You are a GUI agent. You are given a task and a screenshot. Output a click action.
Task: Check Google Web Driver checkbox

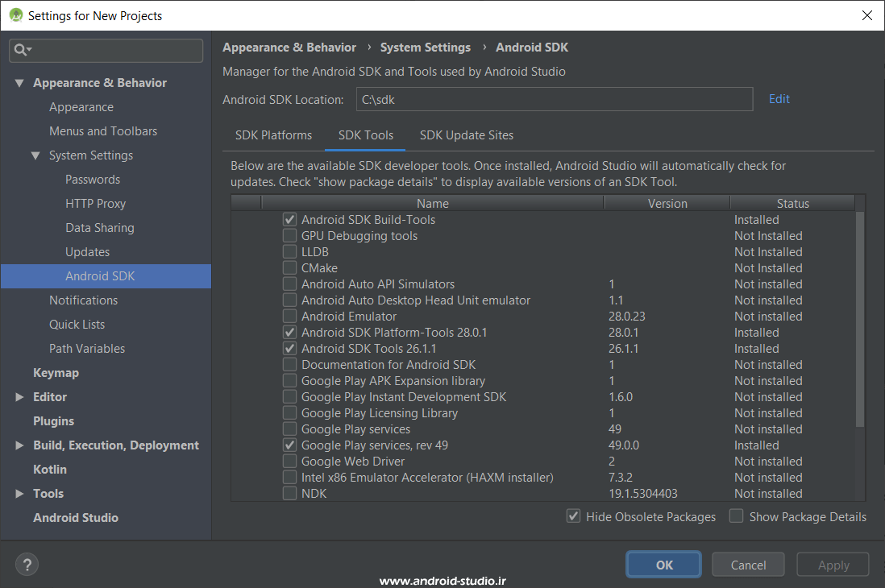pos(289,461)
